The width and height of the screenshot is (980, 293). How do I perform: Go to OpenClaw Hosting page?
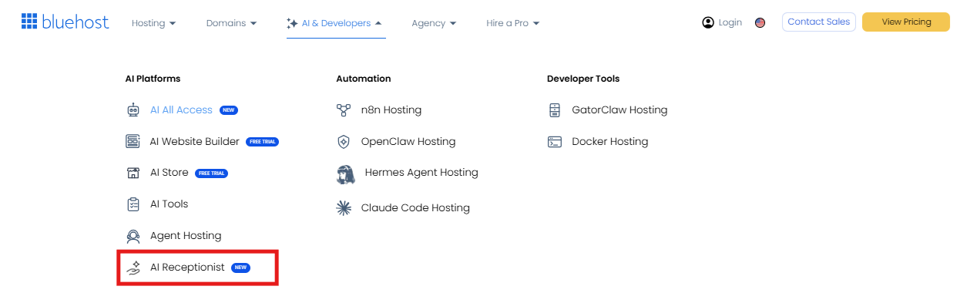(x=408, y=142)
